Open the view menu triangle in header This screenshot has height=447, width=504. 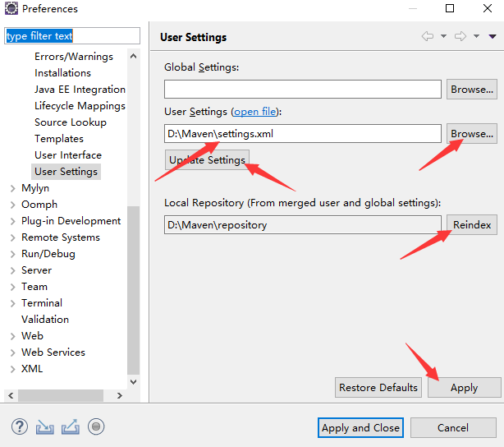(493, 36)
